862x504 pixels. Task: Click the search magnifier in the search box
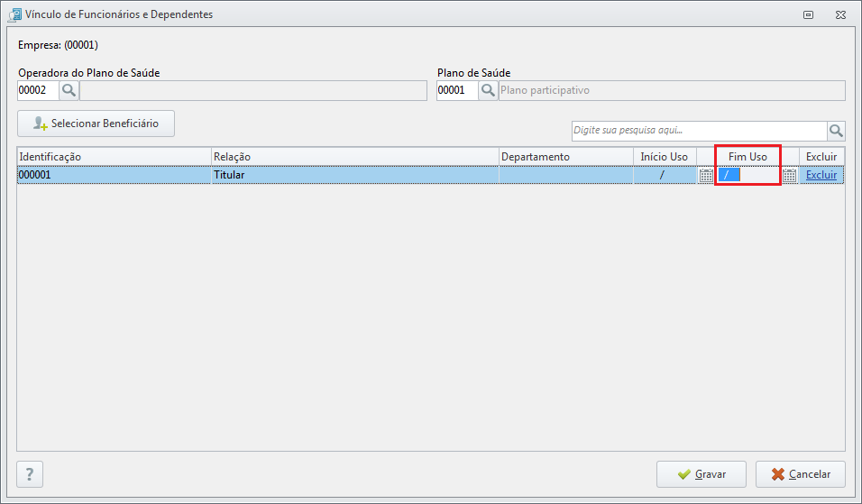click(836, 131)
